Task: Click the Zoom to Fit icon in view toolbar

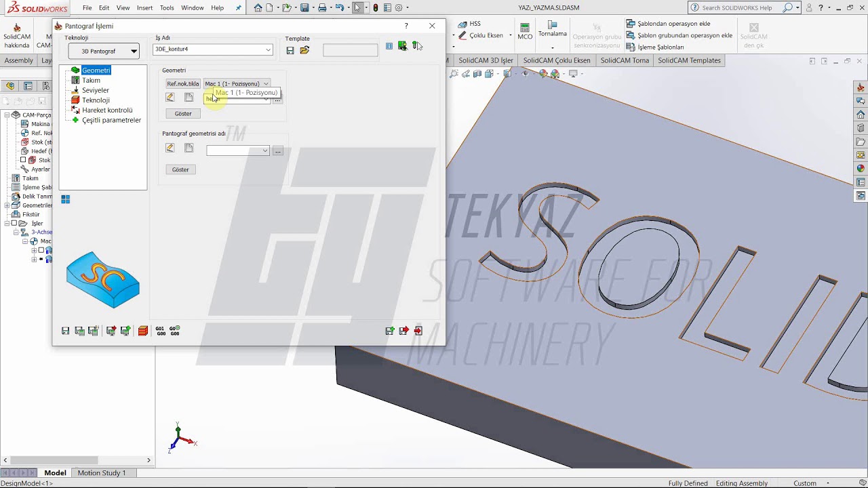Action: point(453,74)
